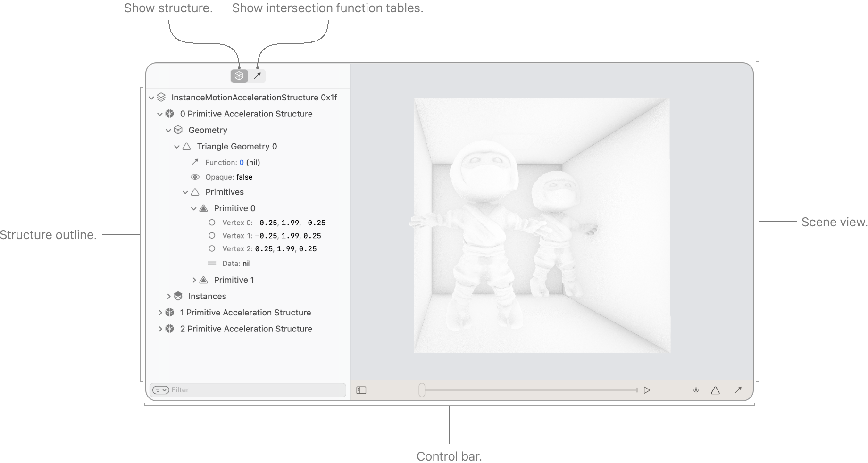Click the triangle icon in control bar
The width and height of the screenshot is (868, 463).
[715, 390]
